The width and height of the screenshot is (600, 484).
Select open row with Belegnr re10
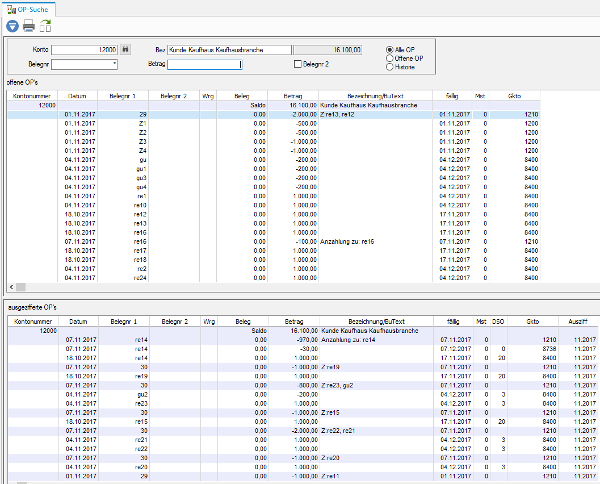[x=274, y=205]
